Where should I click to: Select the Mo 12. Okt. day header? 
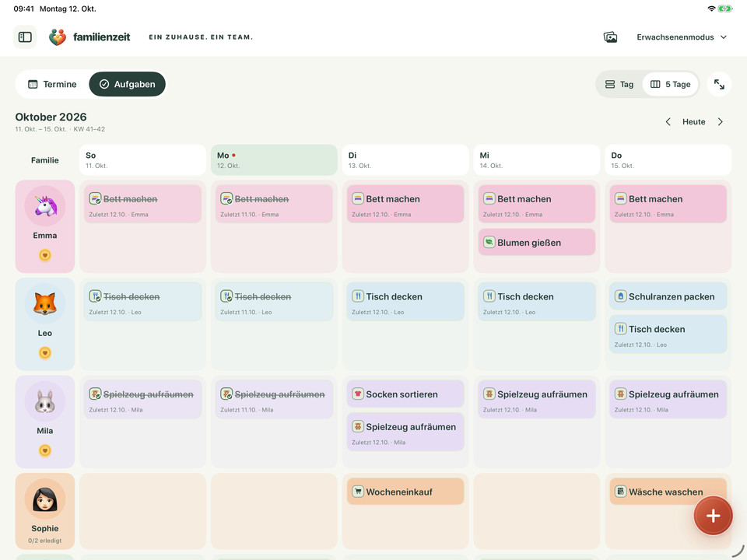tap(274, 160)
